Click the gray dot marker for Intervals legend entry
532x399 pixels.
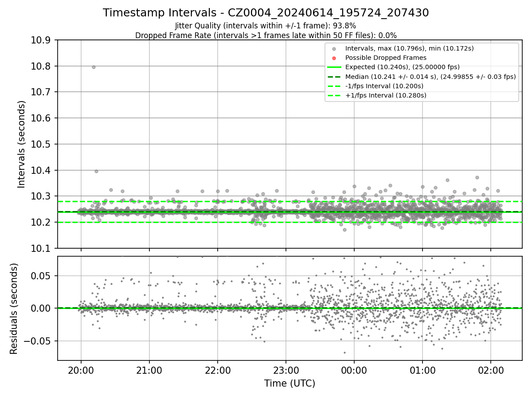click(334, 49)
